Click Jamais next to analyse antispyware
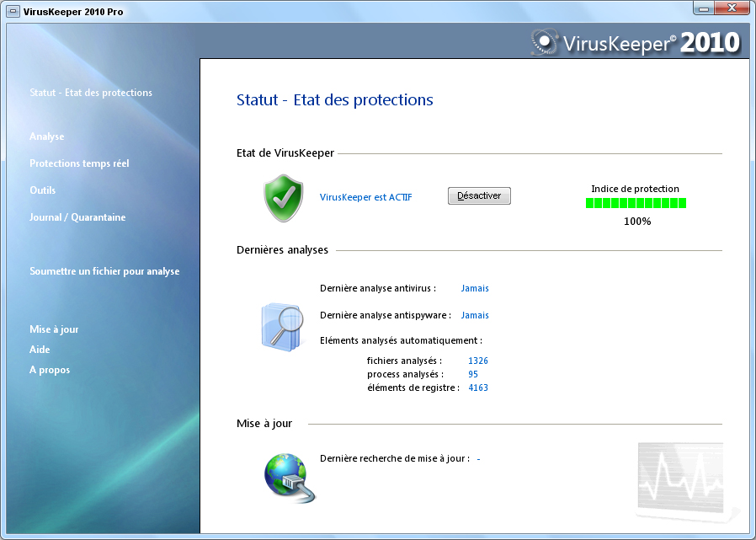The image size is (756, 540). pyautogui.click(x=475, y=315)
